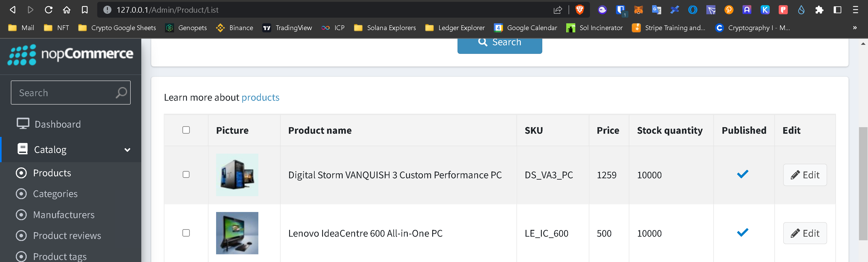Screen dimensions: 868x262
Task: Click the scrollbar up arrow
Action: pyautogui.click(x=863, y=43)
